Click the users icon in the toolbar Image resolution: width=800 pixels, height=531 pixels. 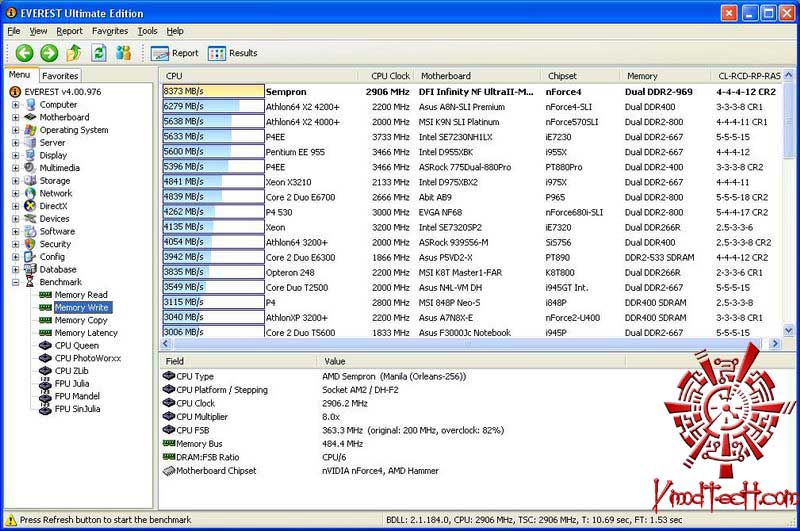[123, 53]
